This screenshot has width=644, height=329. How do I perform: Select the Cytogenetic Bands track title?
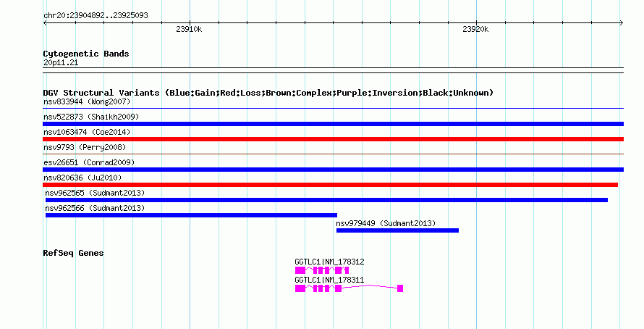coord(86,54)
